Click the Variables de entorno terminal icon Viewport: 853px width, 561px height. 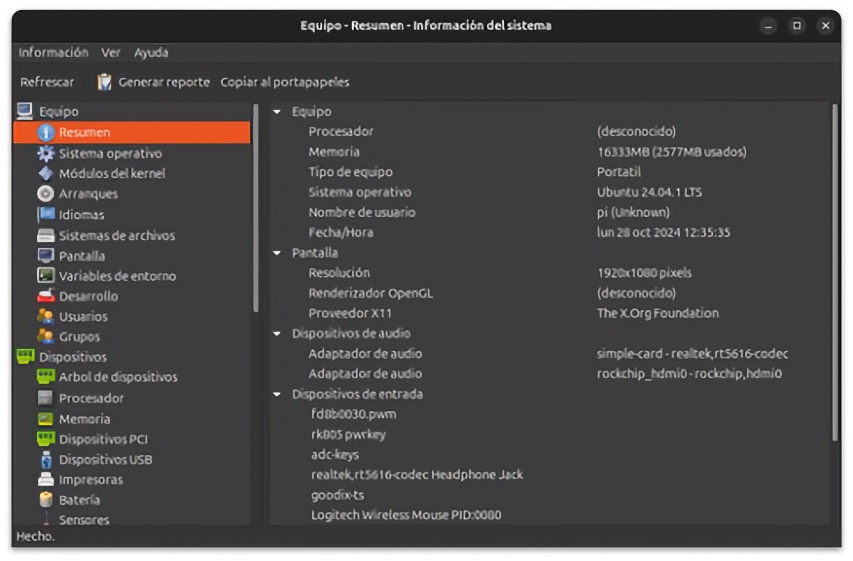pos(46,275)
